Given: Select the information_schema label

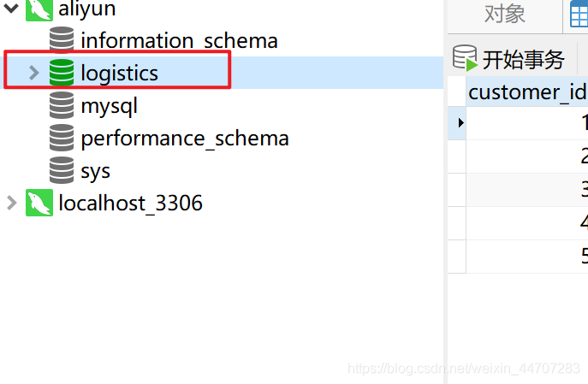Looking at the screenshot, I should [x=179, y=40].
